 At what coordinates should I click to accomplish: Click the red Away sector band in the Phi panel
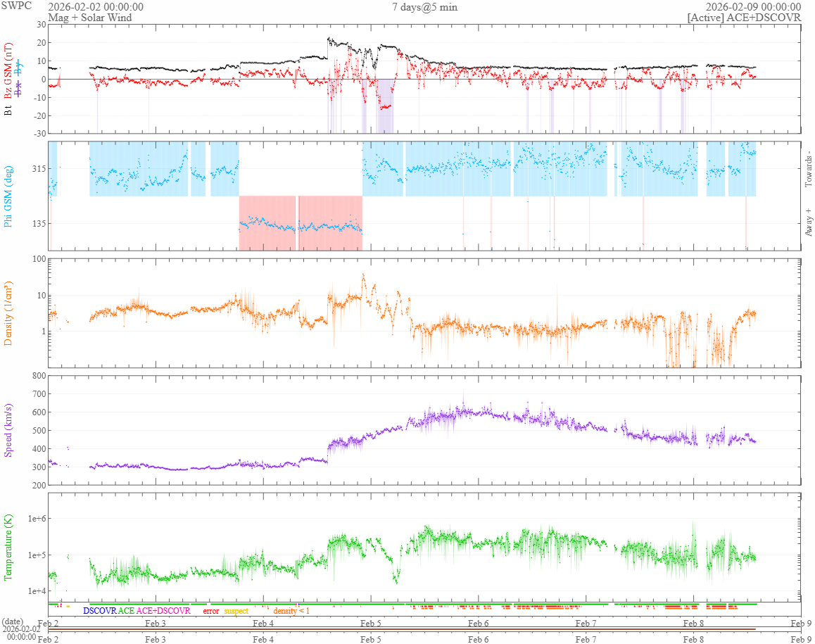tap(301, 223)
